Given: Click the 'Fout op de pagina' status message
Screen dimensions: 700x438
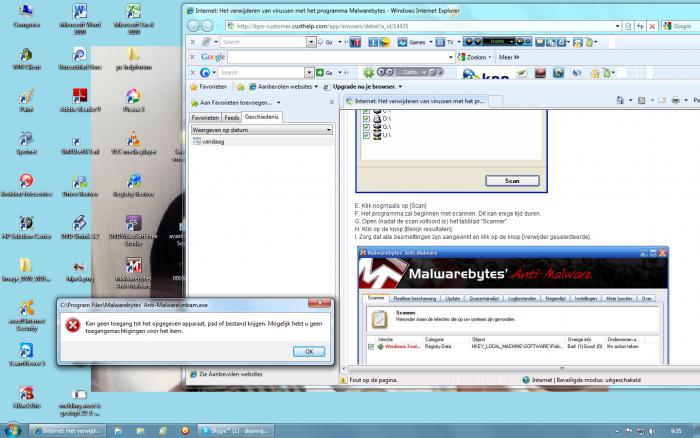Looking at the screenshot, I should tap(373, 380).
